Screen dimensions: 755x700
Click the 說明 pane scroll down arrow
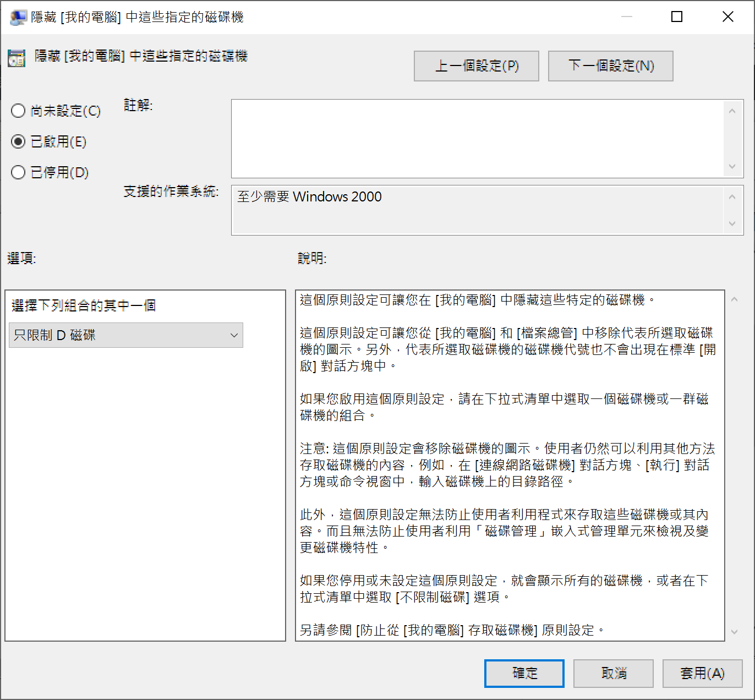[x=734, y=632]
